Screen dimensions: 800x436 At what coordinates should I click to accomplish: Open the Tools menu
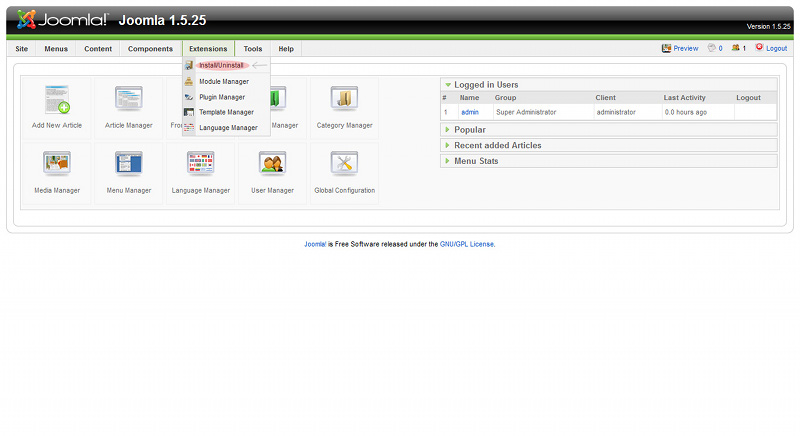coord(253,49)
